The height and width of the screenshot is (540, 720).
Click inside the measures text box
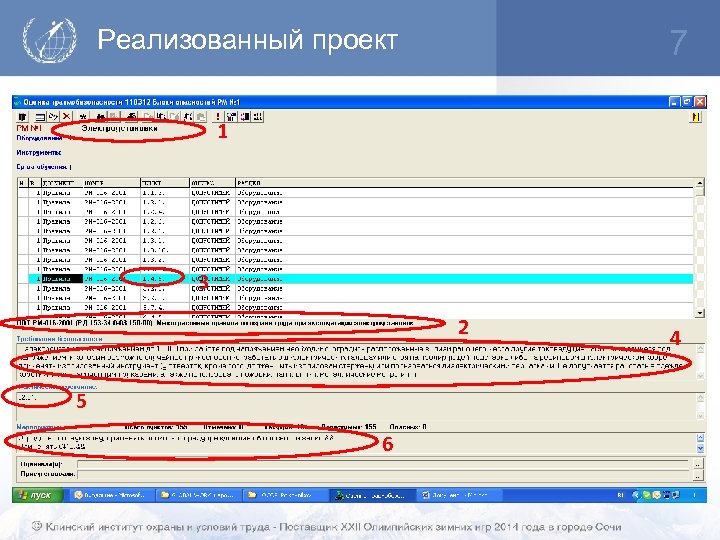356,442
